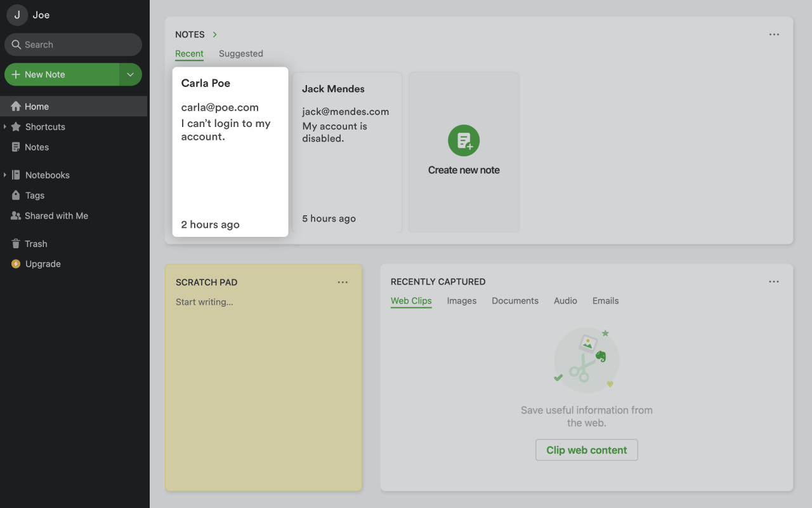
Task: Select the Shortcuts star icon
Action: tap(15, 126)
